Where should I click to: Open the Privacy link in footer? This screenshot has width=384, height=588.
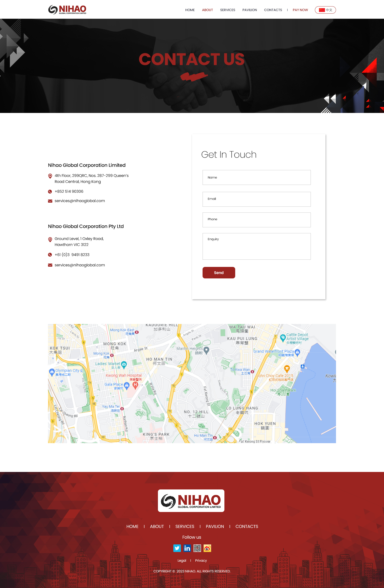[x=201, y=560]
